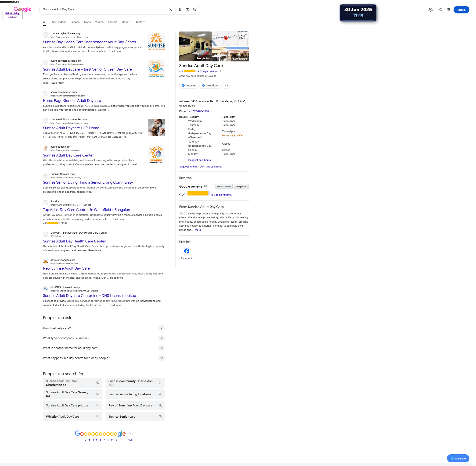Switch to the Videos tab

pyautogui.click(x=99, y=22)
